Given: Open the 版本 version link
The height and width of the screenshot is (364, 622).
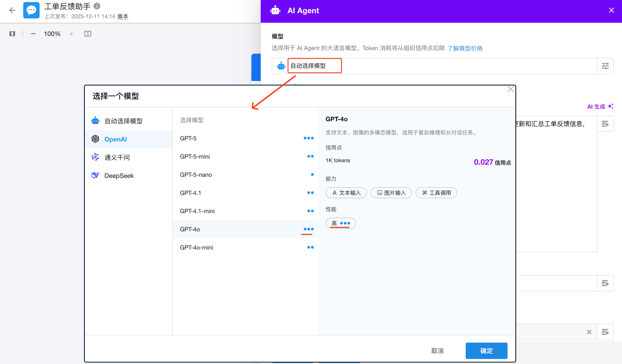Looking at the screenshot, I should (123, 16).
